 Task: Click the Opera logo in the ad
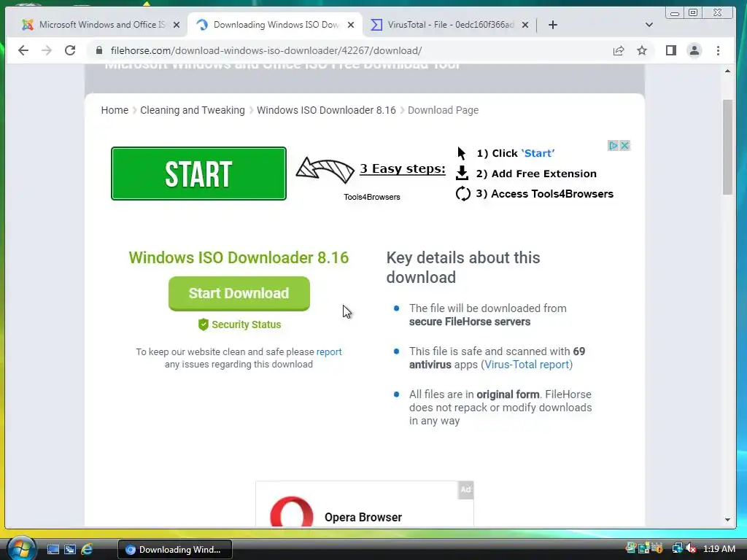click(x=292, y=512)
